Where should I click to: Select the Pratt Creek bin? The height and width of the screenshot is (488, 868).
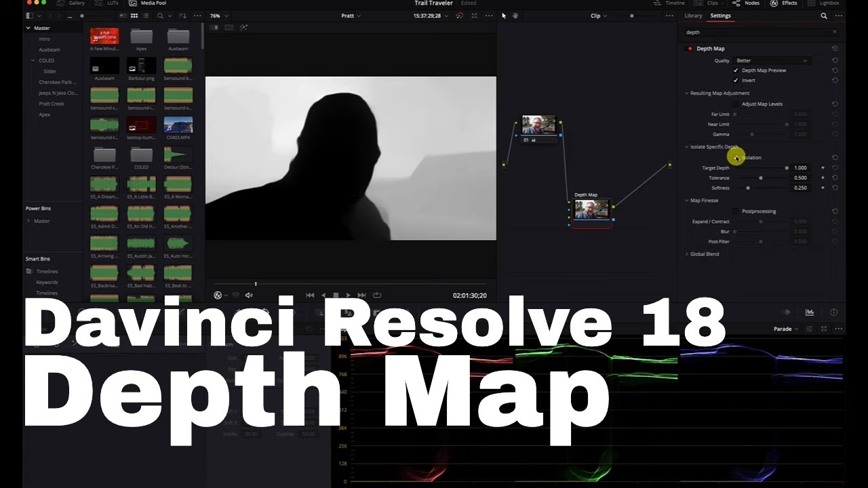pyautogui.click(x=52, y=104)
